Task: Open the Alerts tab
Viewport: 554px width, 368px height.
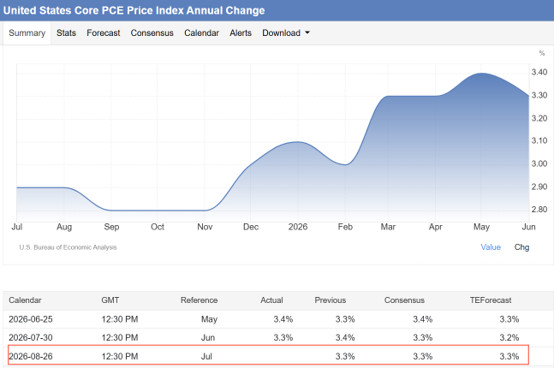Action: tap(241, 33)
